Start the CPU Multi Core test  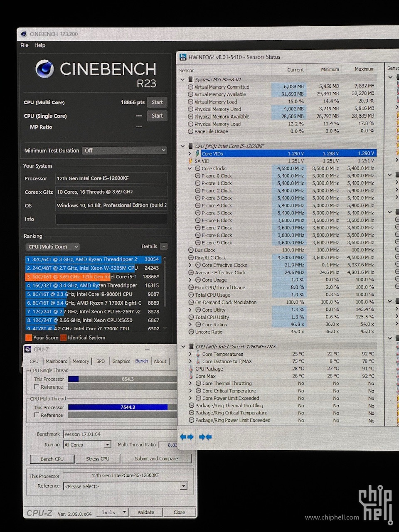click(157, 102)
